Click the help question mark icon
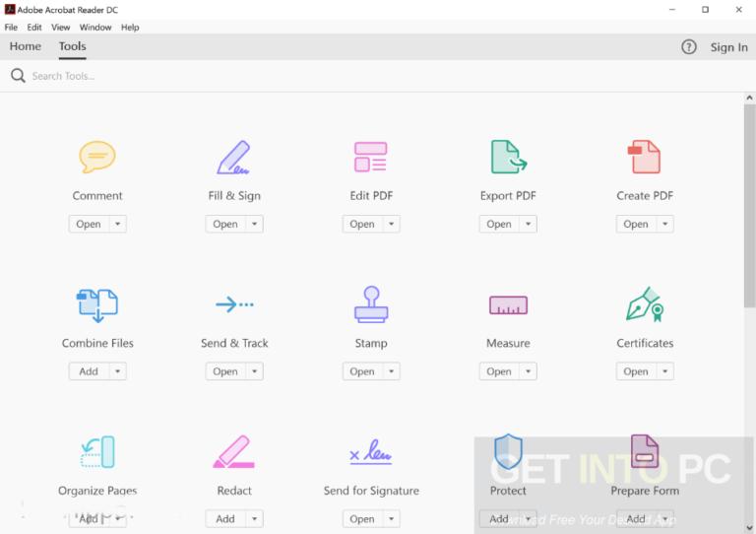The width and height of the screenshot is (756, 534). pyautogui.click(x=688, y=46)
